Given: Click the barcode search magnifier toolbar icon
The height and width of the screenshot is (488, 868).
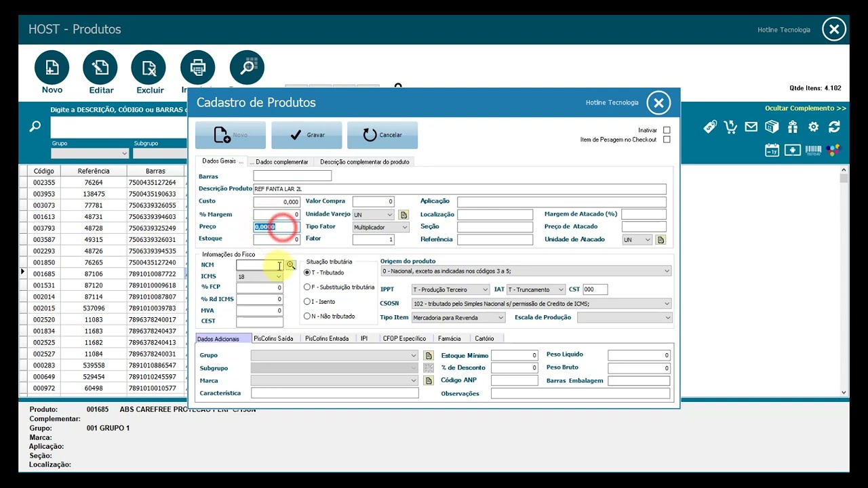Looking at the screenshot, I should tap(247, 68).
